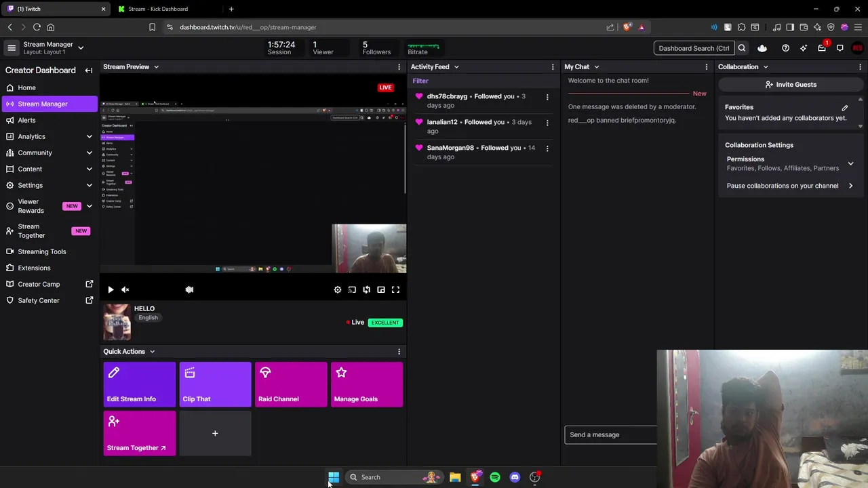Screen dimensions: 868x488
Task: Expand the Stream Manager layout dropdown
Action: 81,48
